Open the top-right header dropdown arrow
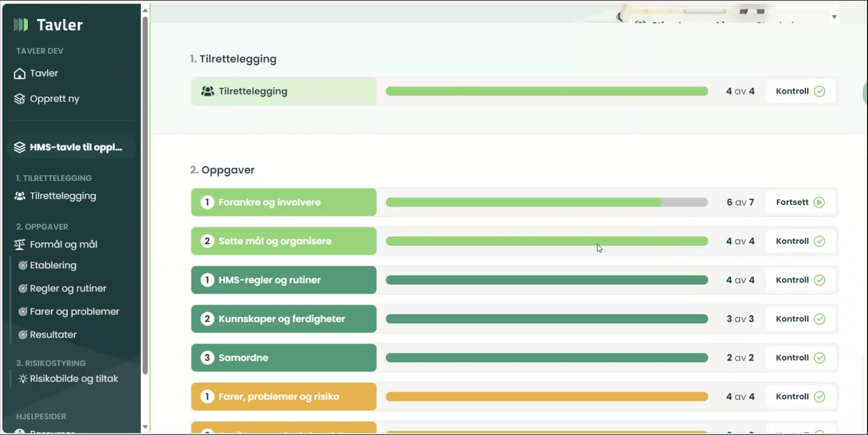 click(x=834, y=17)
